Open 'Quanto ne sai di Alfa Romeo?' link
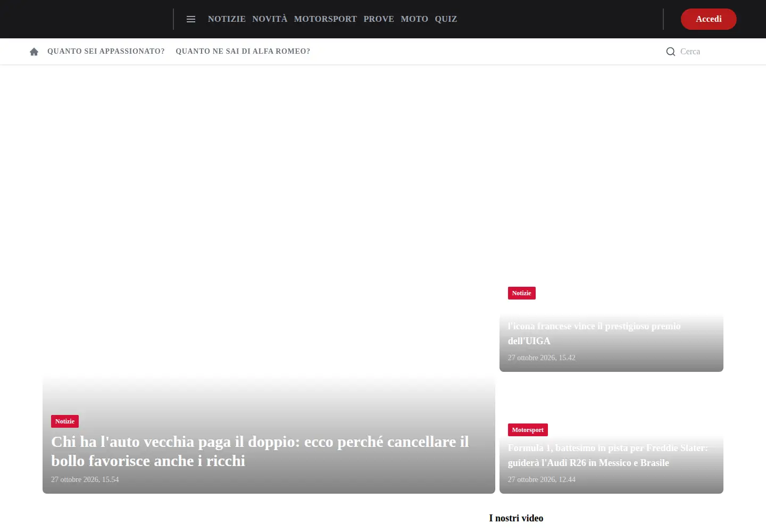Viewport: 766px width, 532px height. pos(243,52)
